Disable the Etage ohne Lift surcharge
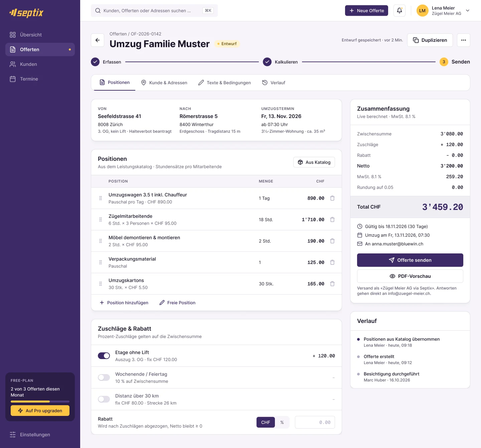Image resolution: width=481 pixels, height=448 pixels. click(x=104, y=356)
